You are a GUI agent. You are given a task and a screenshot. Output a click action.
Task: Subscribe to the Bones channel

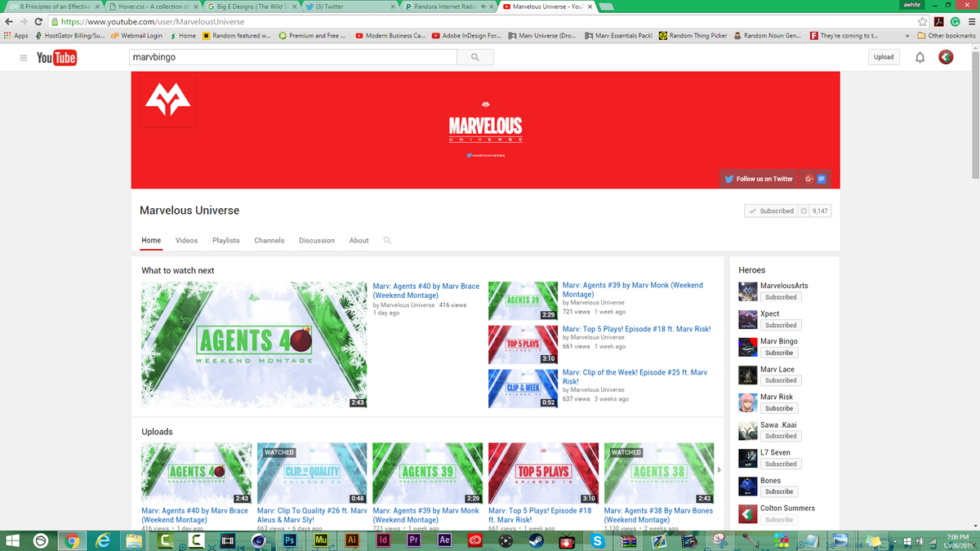(x=779, y=491)
